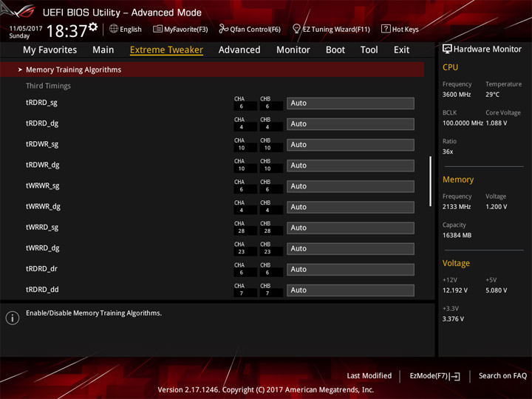Image resolution: width=532 pixels, height=399 pixels.
Task: Click tWRRD_dg CHB value 23
Action: point(267,252)
